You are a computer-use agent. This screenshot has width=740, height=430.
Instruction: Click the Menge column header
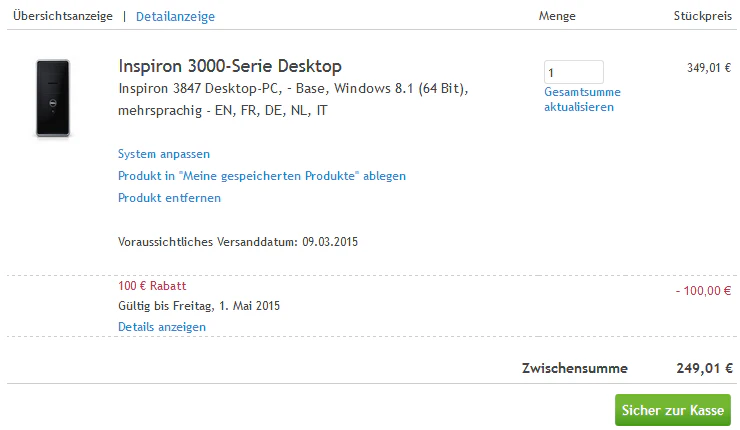tap(557, 16)
